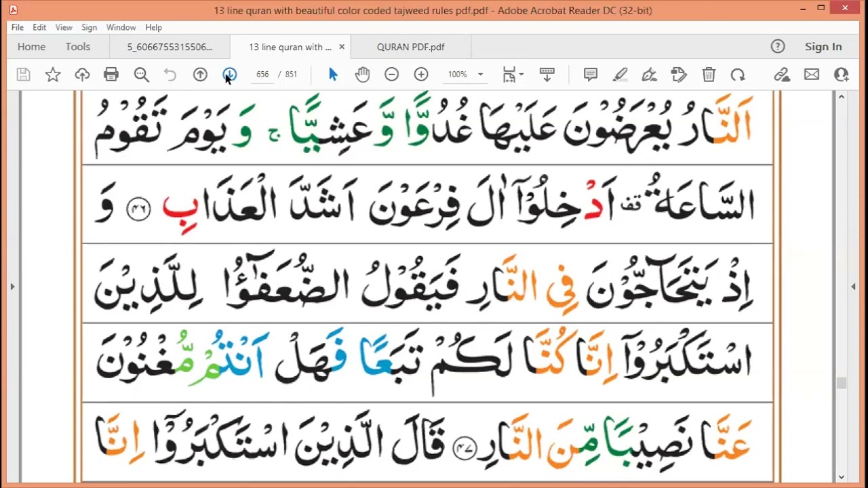This screenshot has height=488, width=868.
Task: Click the scrolling mode keyboard icon
Action: [547, 75]
